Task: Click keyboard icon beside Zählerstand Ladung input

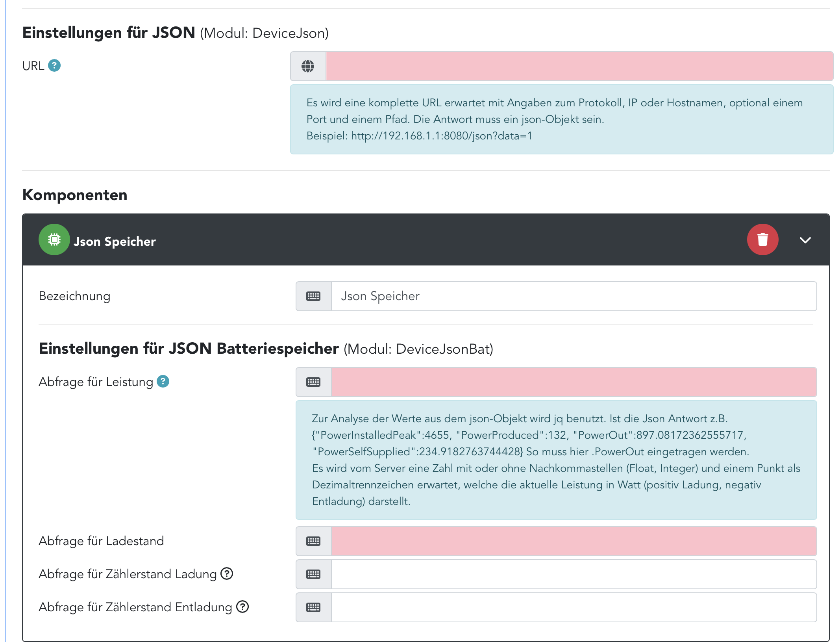Action: tap(313, 574)
